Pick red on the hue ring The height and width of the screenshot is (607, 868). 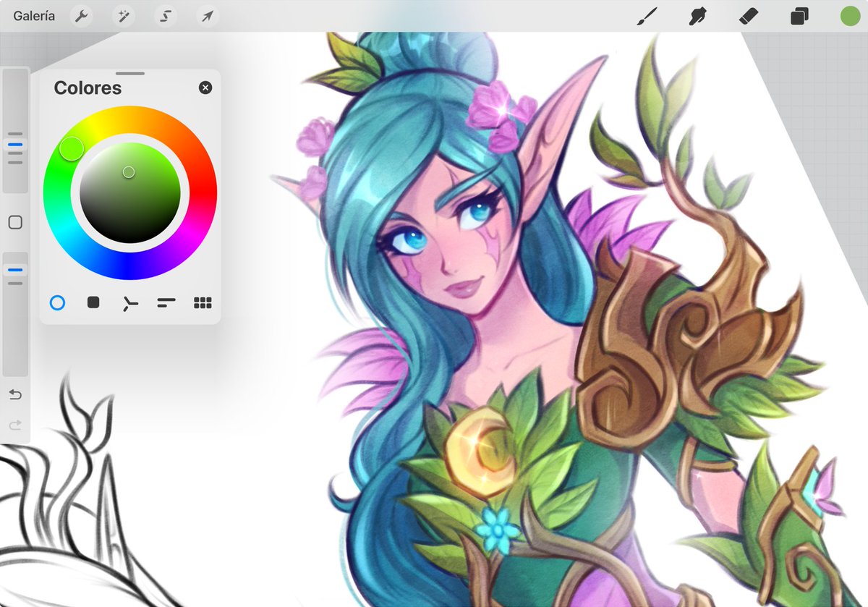203,192
